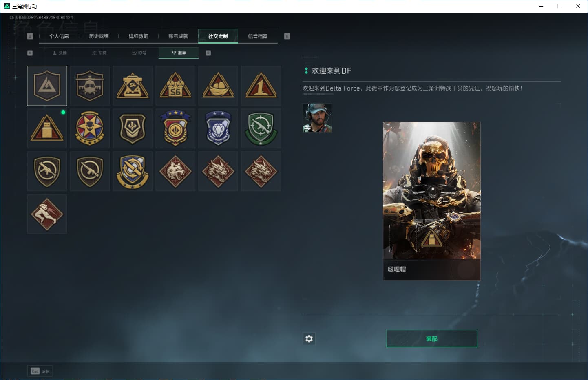Select the Delta Force triangle shield badge

(x=47, y=86)
